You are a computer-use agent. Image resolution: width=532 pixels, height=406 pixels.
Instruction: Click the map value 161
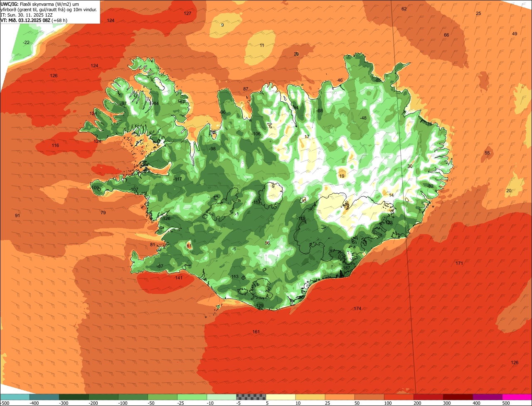tap(256, 332)
